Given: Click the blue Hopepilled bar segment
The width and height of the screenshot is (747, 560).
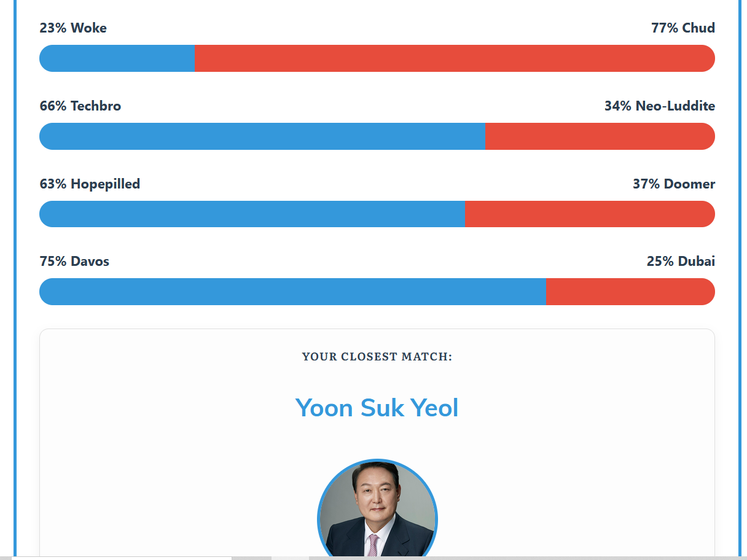Looking at the screenshot, I should (x=252, y=214).
